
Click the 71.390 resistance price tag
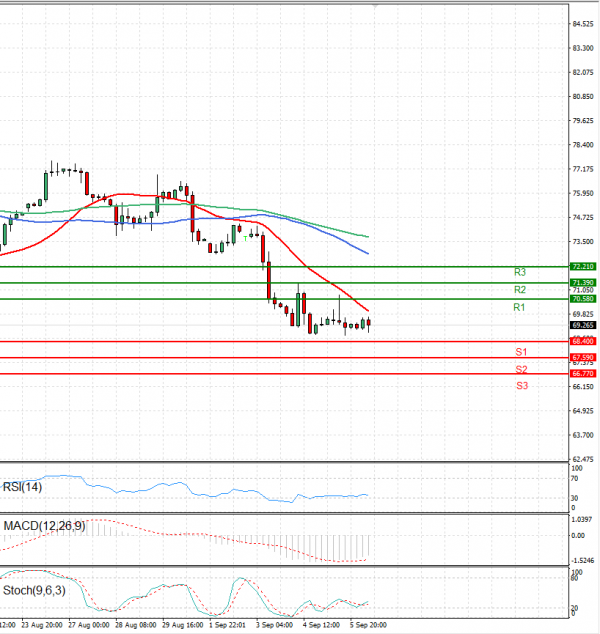point(583,283)
